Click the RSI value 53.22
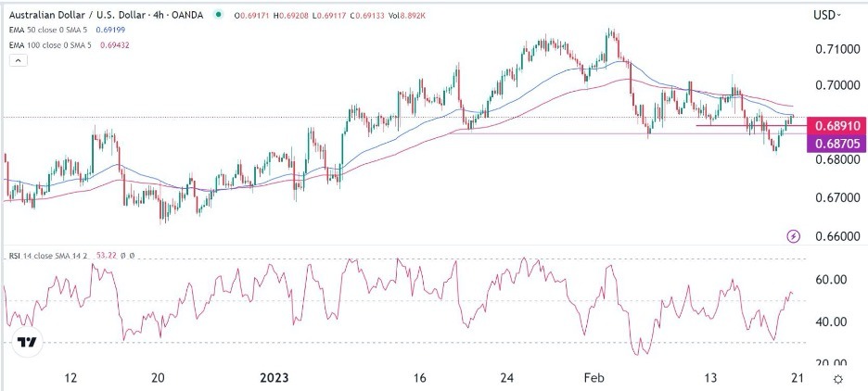 106,256
